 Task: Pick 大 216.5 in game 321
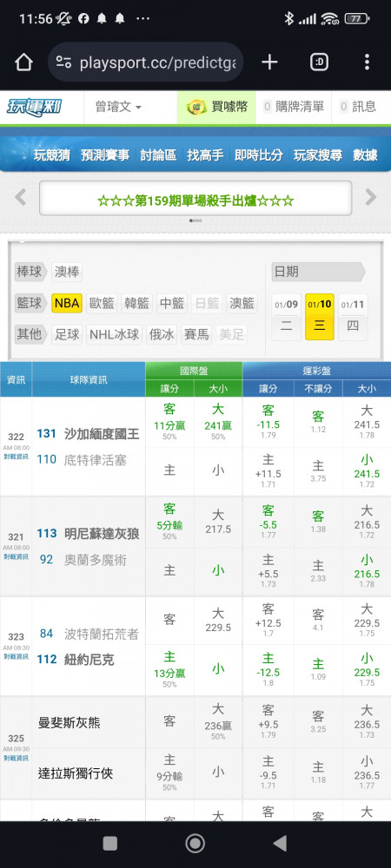367,522
